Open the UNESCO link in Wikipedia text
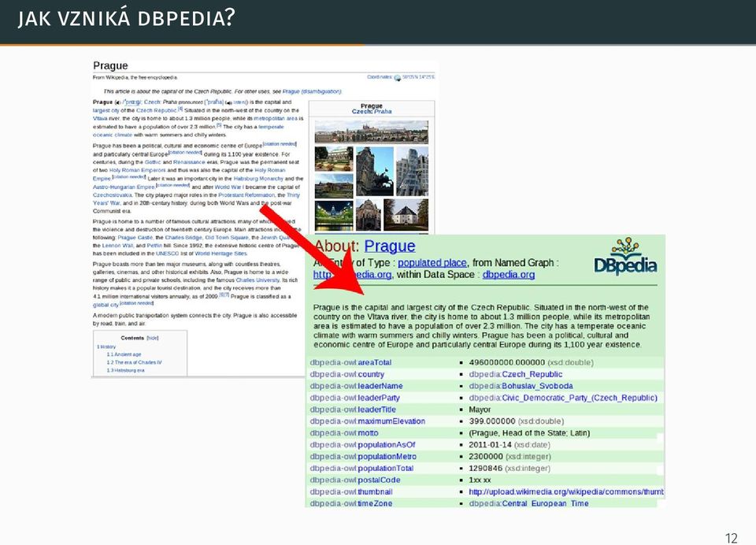This screenshot has height=545, width=756. [167, 254]
